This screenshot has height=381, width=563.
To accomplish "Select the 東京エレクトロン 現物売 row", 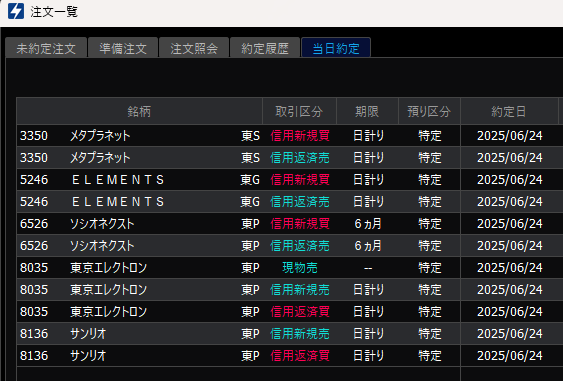I will pyautogui.click(x=290, y=268).
